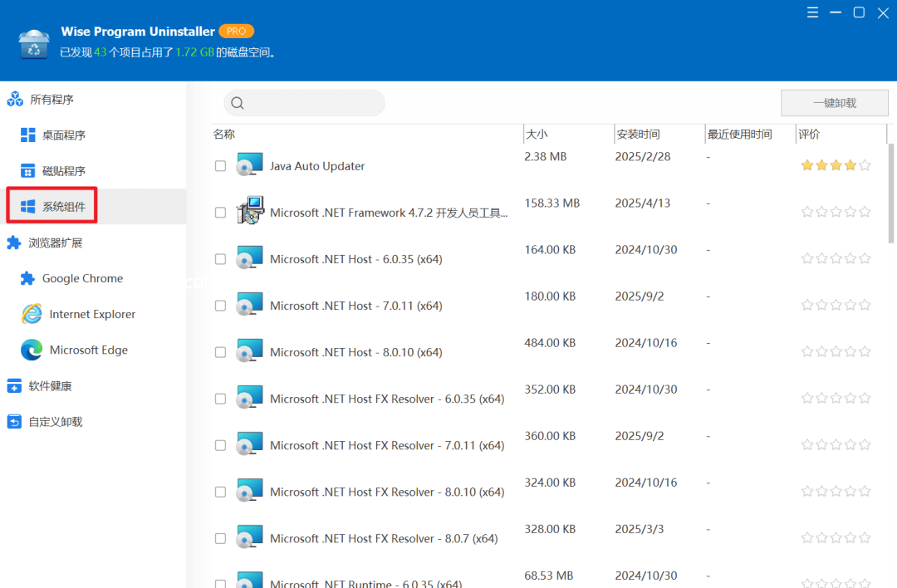897x588 pixels.
Task: Enable checkbox for .NET Host FX Resolver 8.0.7
Action: point(220,538)
